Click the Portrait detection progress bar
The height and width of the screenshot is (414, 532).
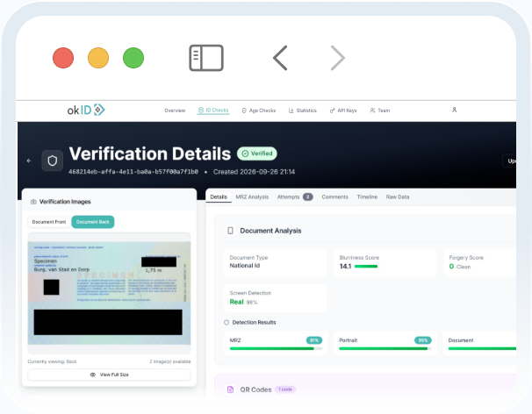click(x=385, y=348)
